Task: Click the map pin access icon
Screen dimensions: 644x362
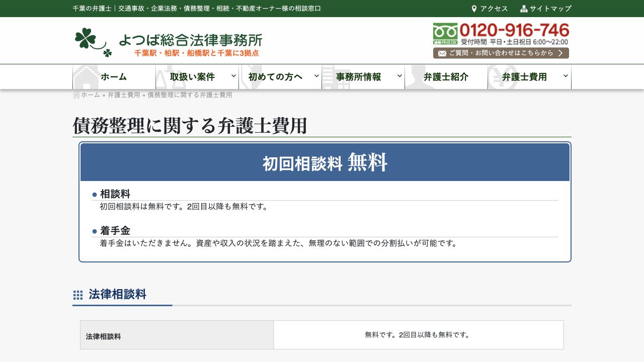Action: click(474, 9)
